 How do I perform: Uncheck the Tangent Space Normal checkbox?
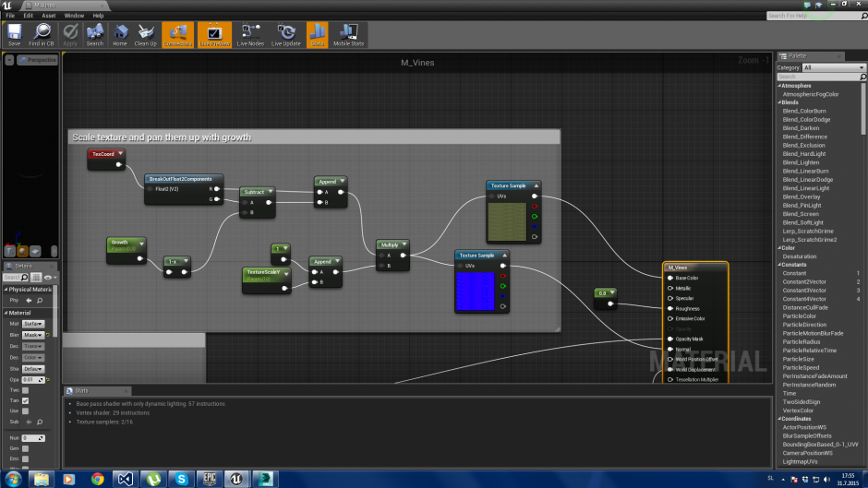click(26, 400)
